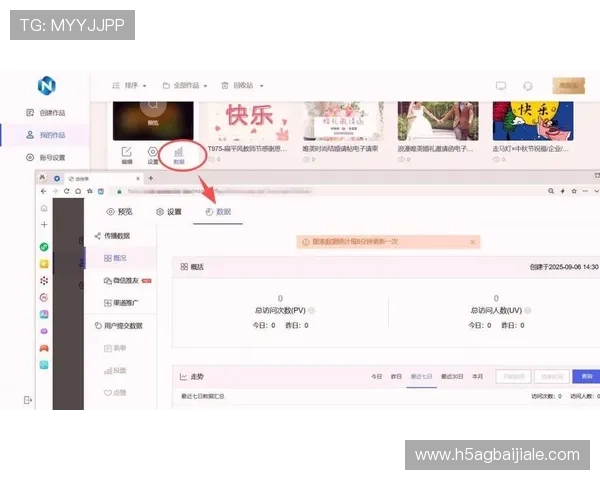Open the customer support headset icon
Image resolution: width=600 pixels, height=480 pixels.
click(528, 86)
